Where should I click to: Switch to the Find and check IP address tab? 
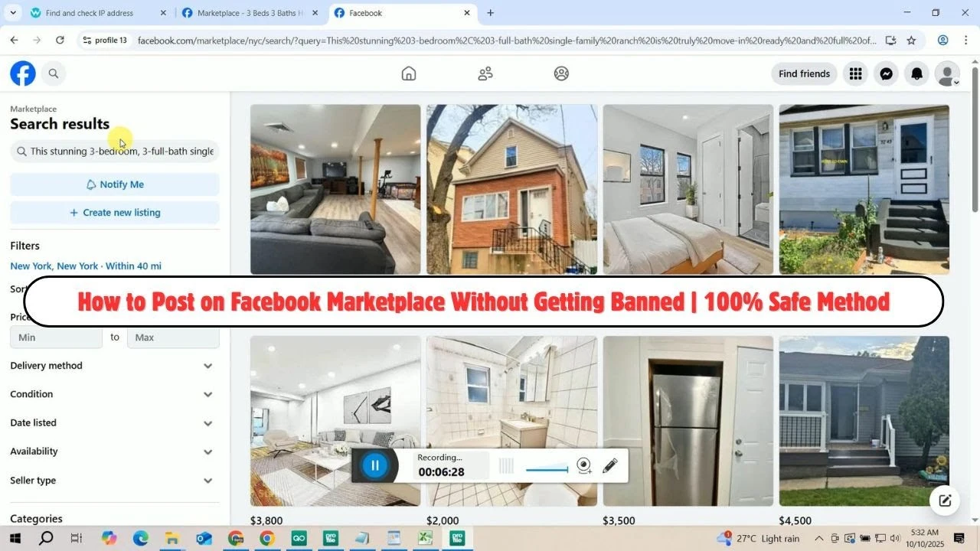pyautogui.click(x=89, y=13)
